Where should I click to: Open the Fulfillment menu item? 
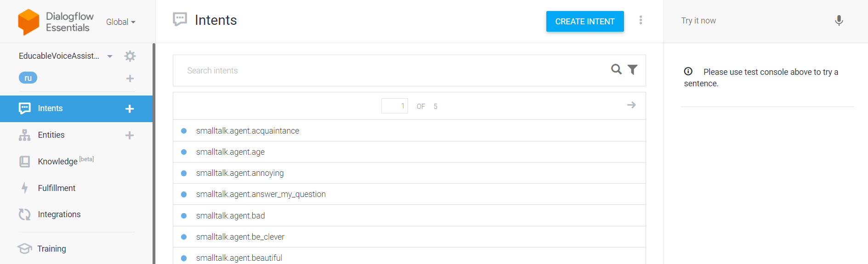57,188
